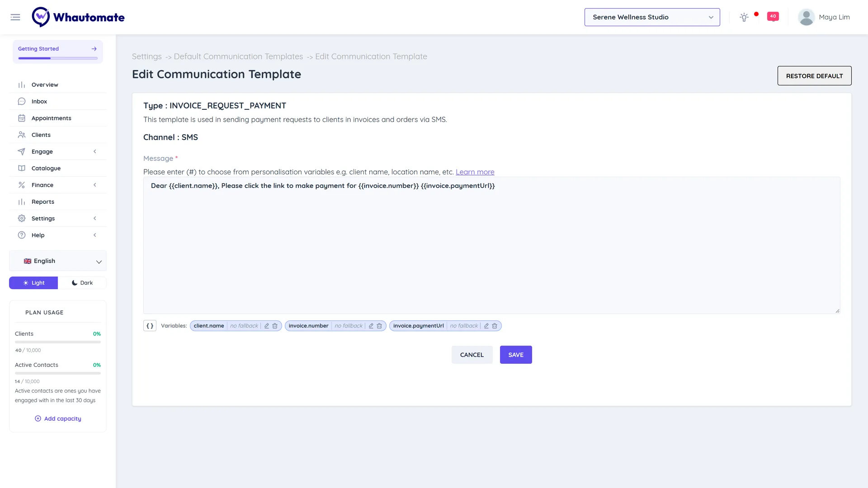The image size is (868, 488).
Task: Open Clients in sidebar
Action: 58,135
